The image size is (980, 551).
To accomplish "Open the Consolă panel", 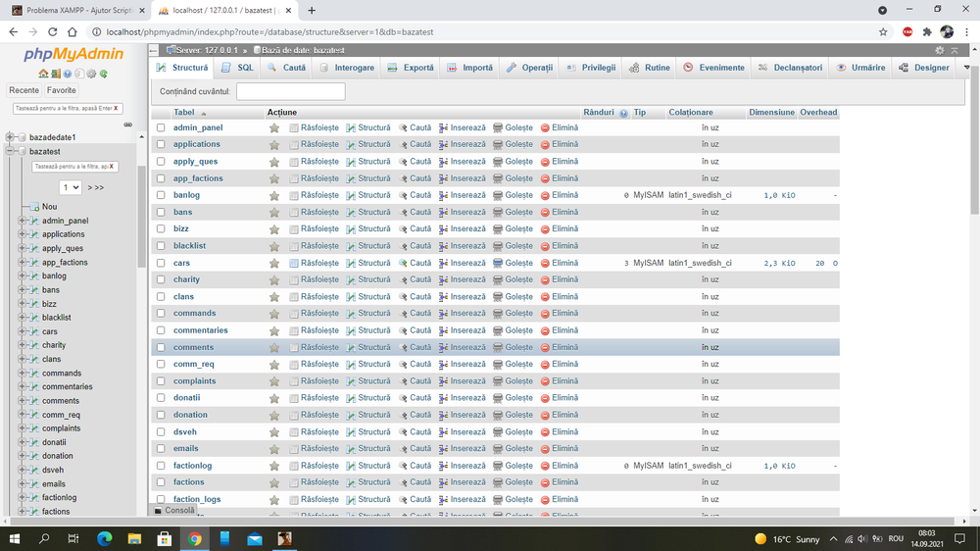I will 174,511.
